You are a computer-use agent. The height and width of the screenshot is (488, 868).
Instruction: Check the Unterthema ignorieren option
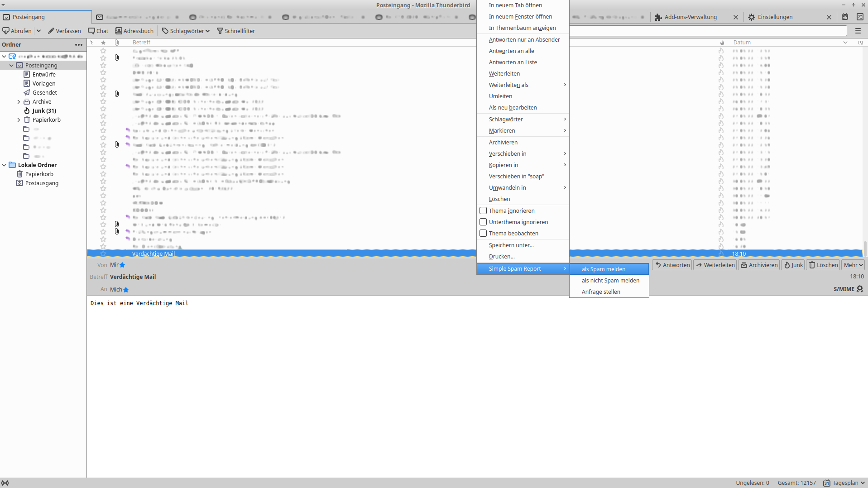coord(483,222)
